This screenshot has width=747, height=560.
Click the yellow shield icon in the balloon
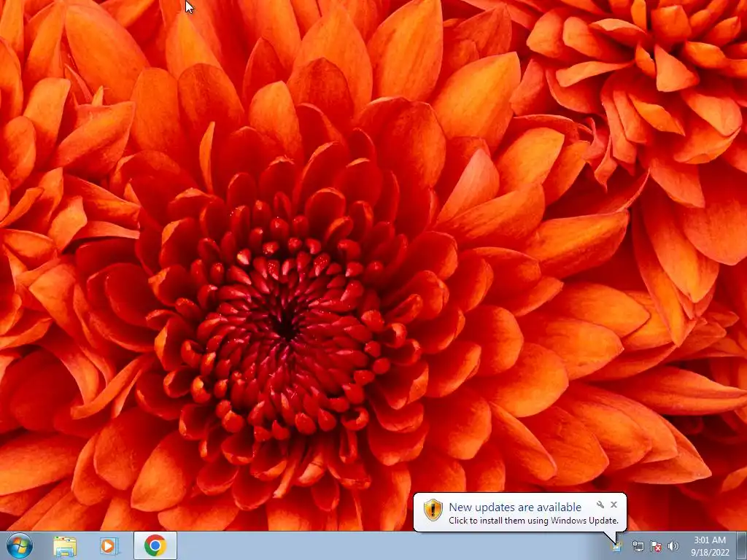point(433,510)
